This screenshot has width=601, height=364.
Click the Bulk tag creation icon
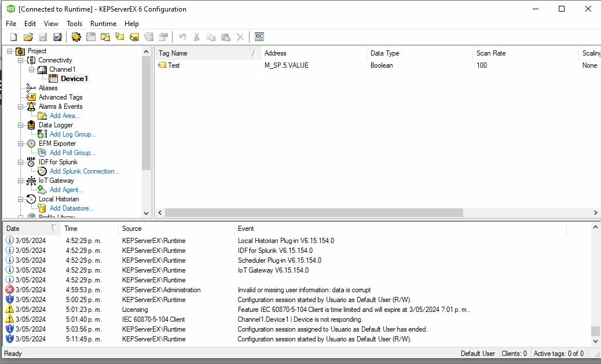[134, 37]
